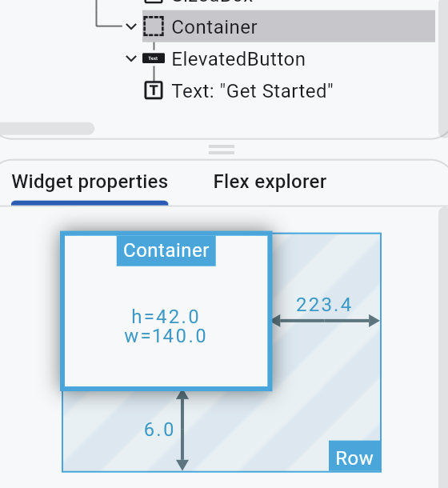Collapse the ElevatedButton tree node chevron
This screenshot has width=448, height=488.
click(x=131, y=58)
